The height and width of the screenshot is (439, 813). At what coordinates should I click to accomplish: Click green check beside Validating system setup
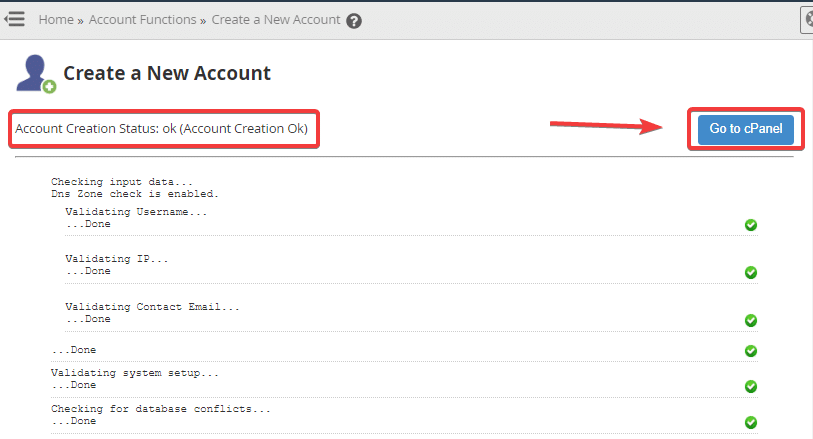(750, 386)
